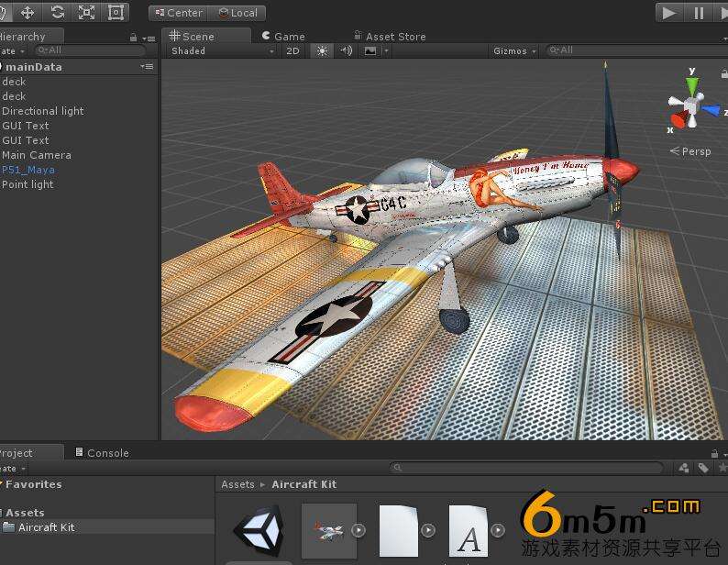Select the Scale tool
The width and height of the screenshot is (728, 565).
point(86,13)
